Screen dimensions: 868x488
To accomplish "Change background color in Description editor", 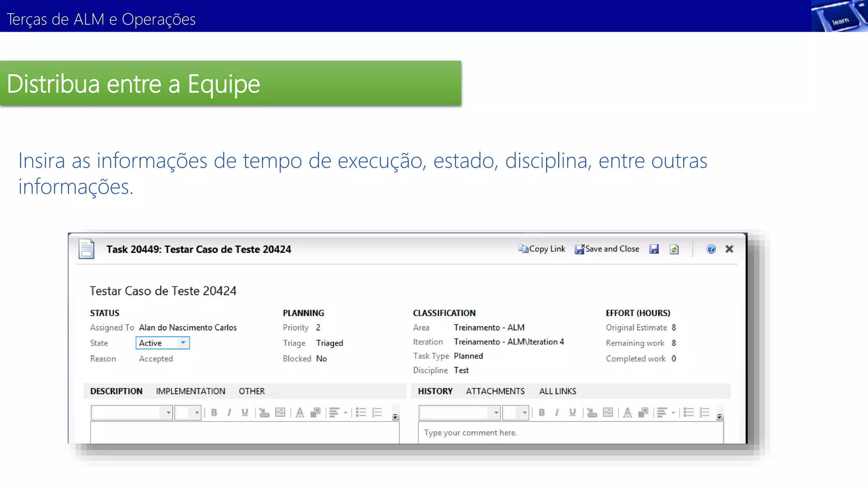I will pos(315,413).
